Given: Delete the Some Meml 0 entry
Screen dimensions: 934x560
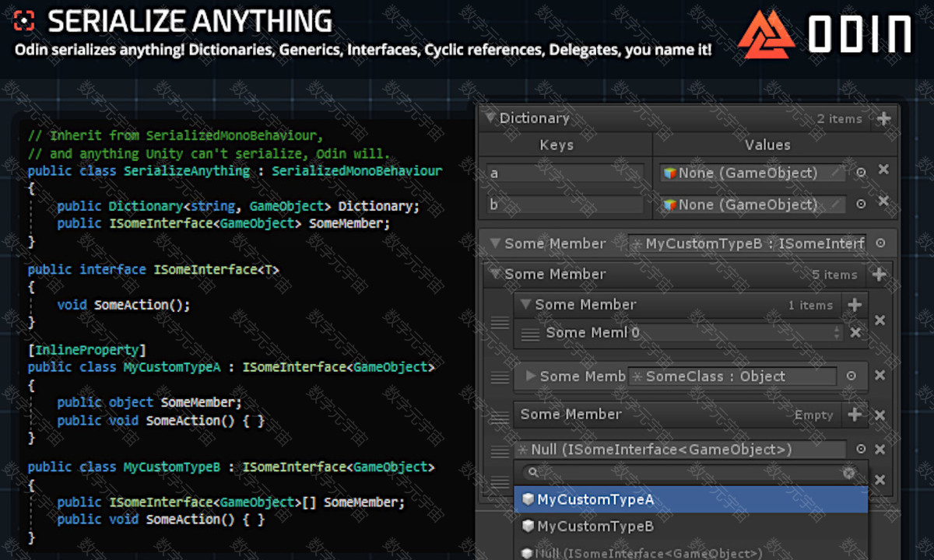Looking at the screenshot, I should [x=855, y=333].
